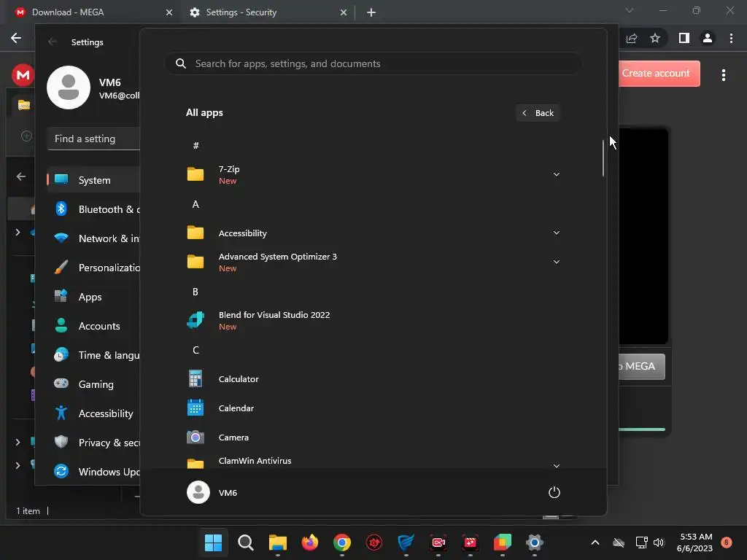Switch to Settings - Security tab
This screenshot has height=560, width=747.
coord(268,12)
